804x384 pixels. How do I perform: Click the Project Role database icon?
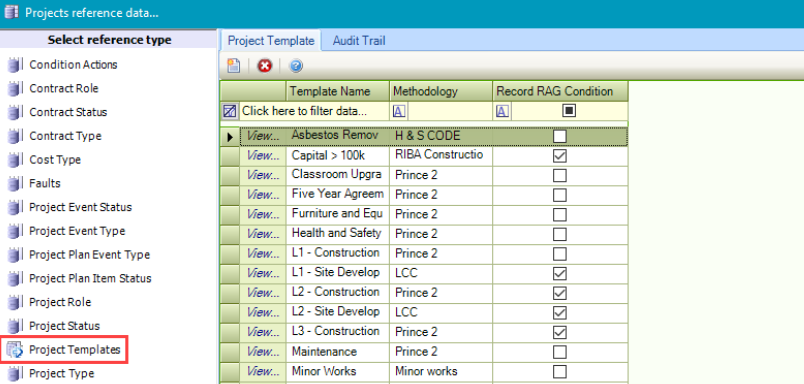[x=15, y=302]
